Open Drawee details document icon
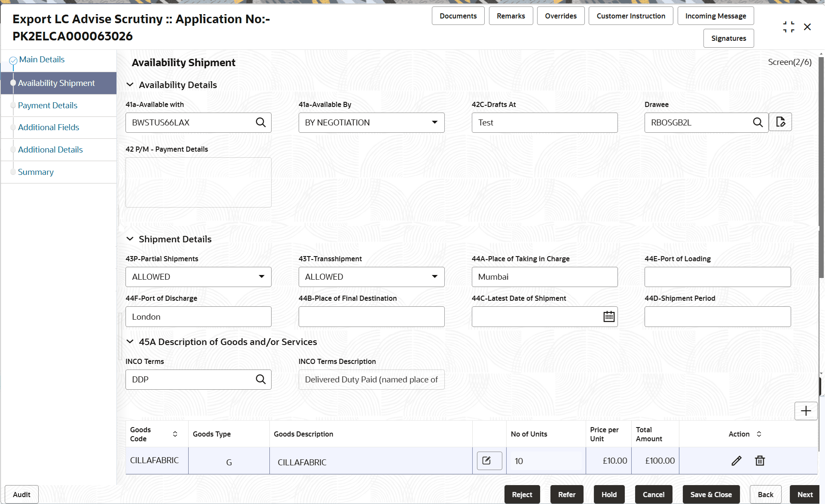 pyautogui.click(x=781, y=122)
